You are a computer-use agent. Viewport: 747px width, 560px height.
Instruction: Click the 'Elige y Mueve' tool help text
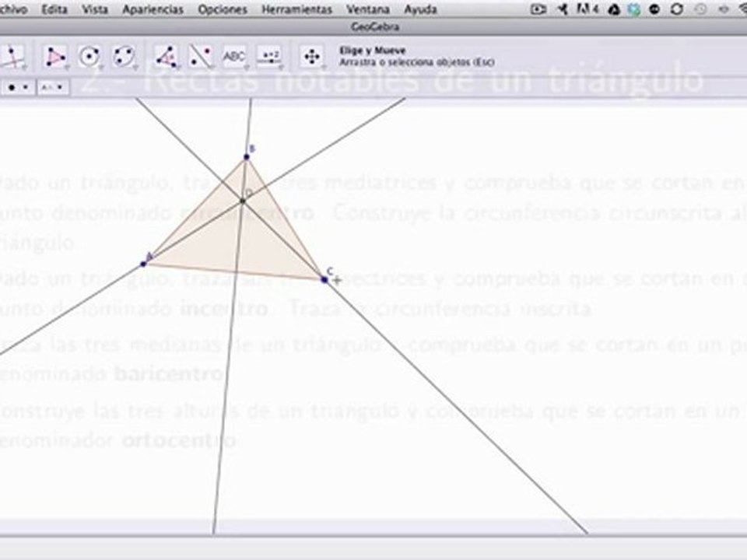coord(372,51)
